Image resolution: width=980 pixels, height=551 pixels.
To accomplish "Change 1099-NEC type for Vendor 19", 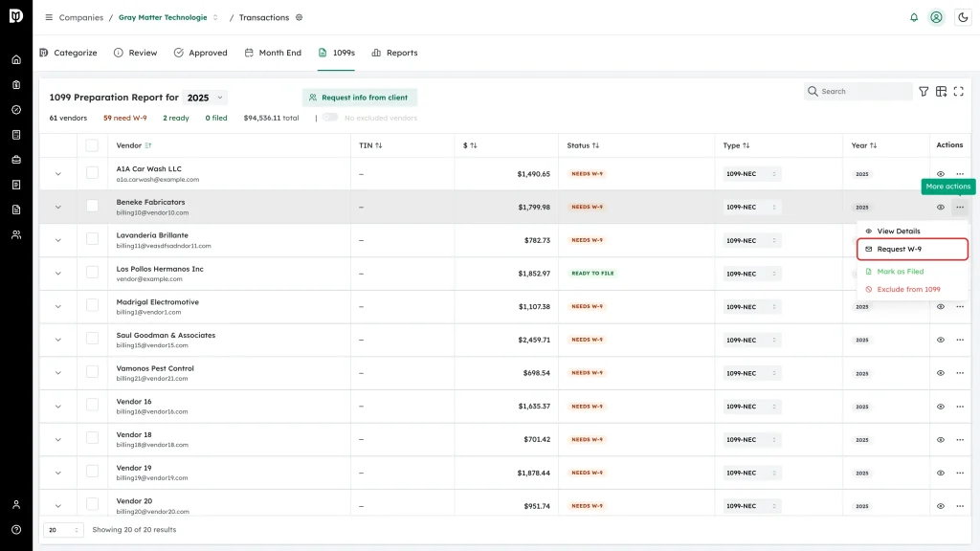I will click(752, 473).
